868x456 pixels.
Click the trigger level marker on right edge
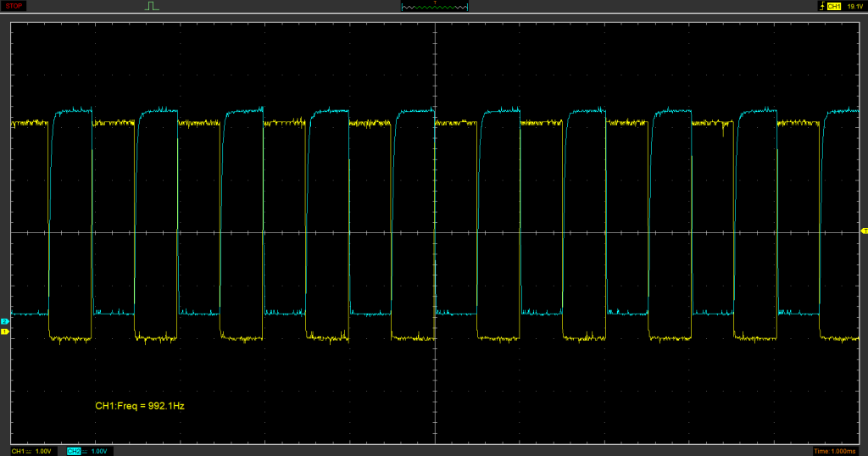pos(864,231)
